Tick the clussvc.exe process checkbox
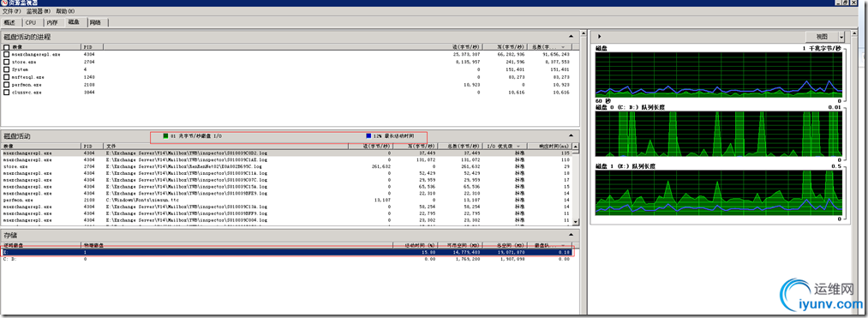Viewport: 868px width, 318px height. (7, 93)
